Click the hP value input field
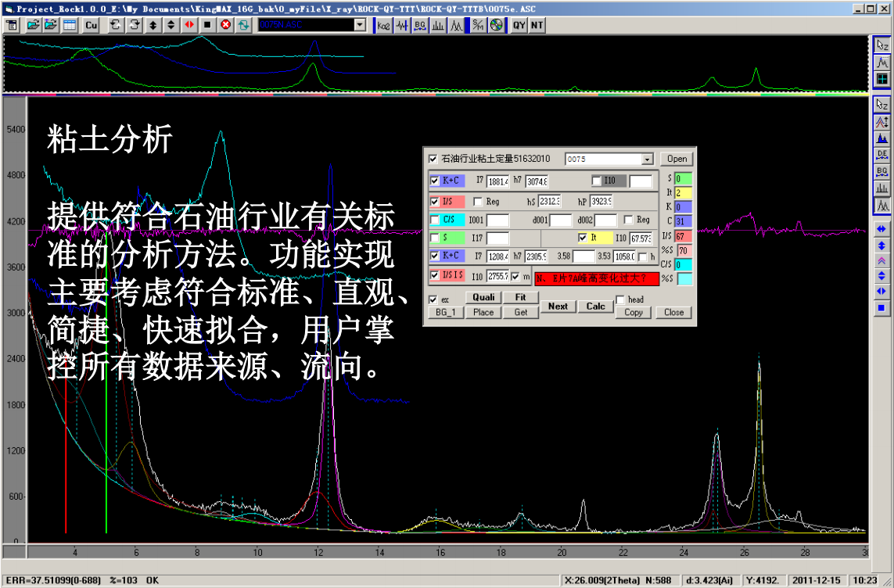 [x=601, y=202]
